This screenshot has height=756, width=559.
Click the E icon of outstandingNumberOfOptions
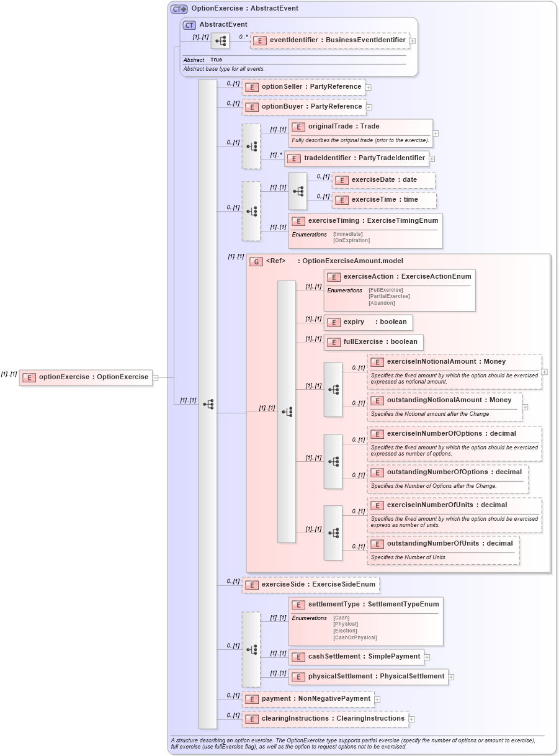pyautogui.click(x=377, y=472)
